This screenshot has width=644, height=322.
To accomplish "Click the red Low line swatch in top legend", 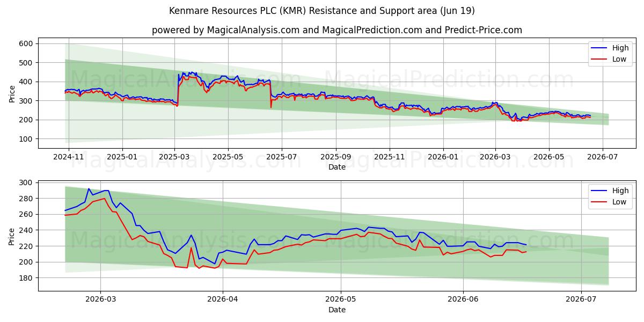I will [599, 60].
